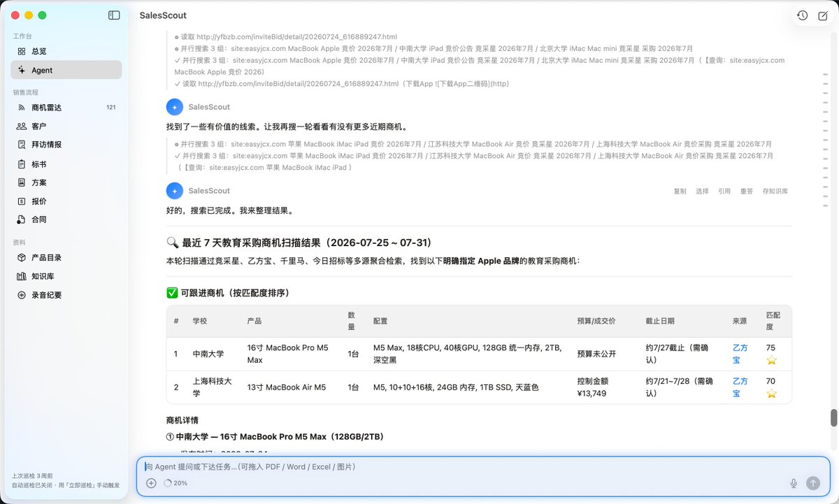Open 乙方宝 link in 上海科技大学 row
839x504 pixels.
point(740,387)
